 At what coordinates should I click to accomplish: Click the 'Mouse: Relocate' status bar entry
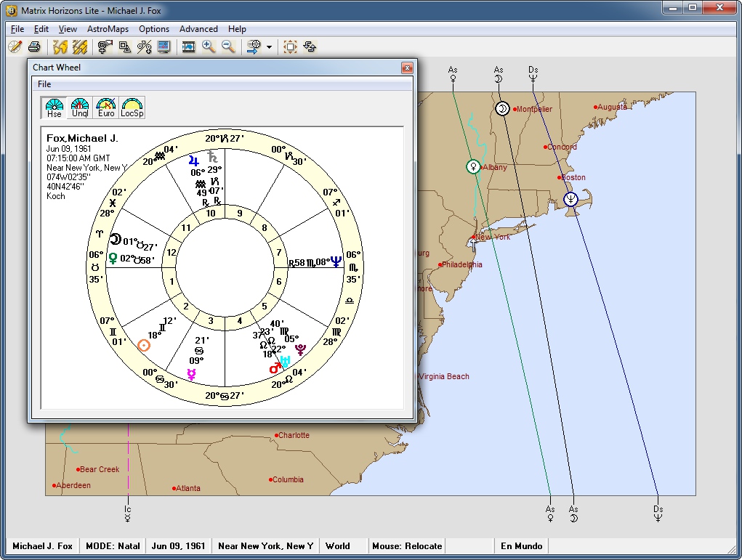point(407,545)
